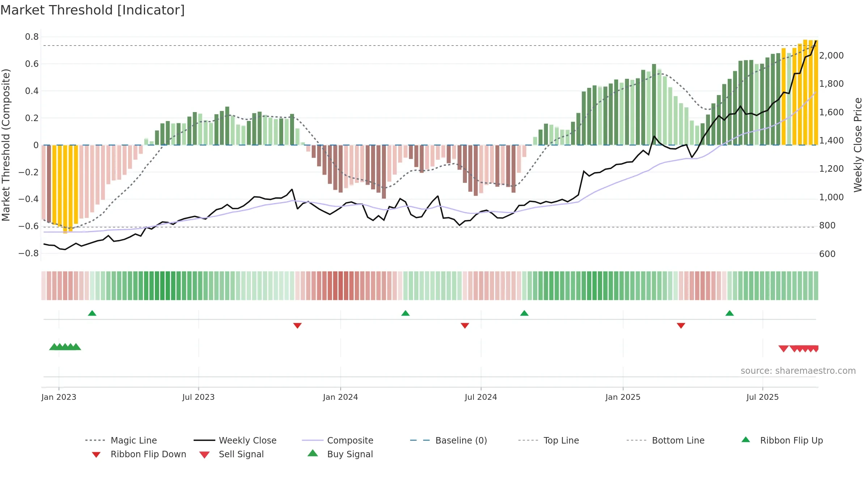
Task: Toggle the Weekly Close legend entry
Action: tap(235, 440)
